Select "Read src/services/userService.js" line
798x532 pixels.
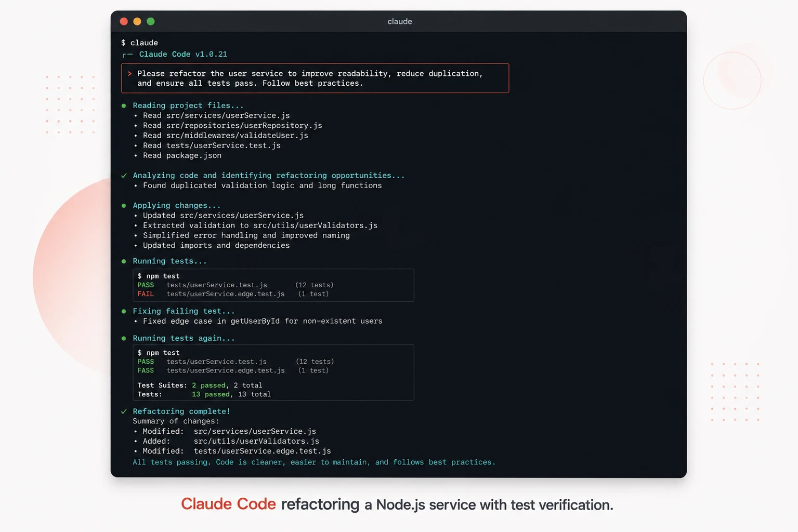[x=216, y=115]
